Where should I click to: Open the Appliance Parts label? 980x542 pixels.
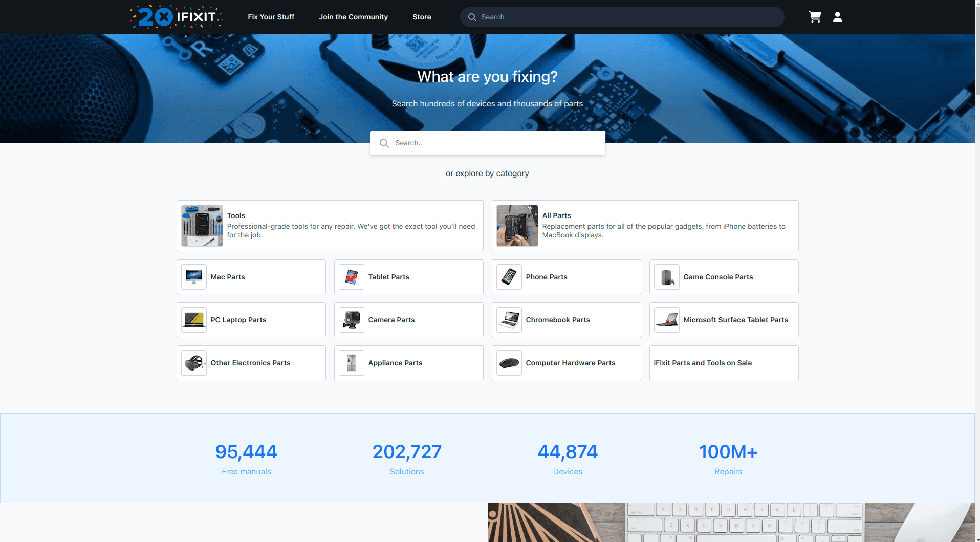[396, 363]
